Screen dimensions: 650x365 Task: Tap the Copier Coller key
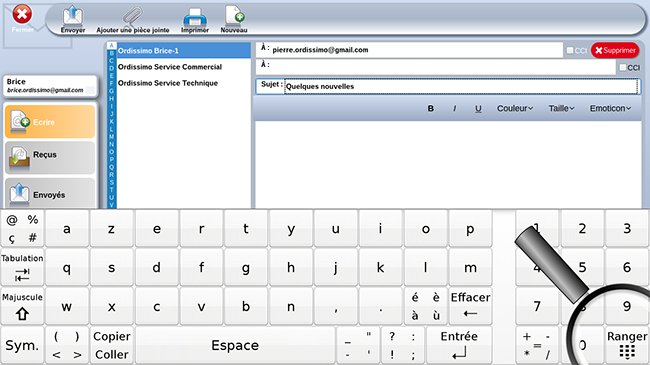tap(112, 346)
